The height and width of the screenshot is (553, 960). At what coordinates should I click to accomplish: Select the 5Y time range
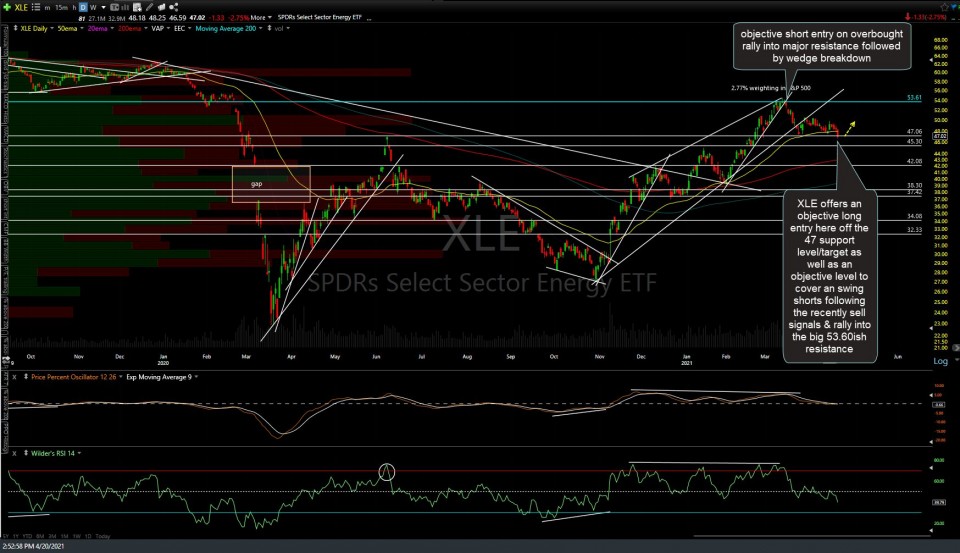point(6,536)
